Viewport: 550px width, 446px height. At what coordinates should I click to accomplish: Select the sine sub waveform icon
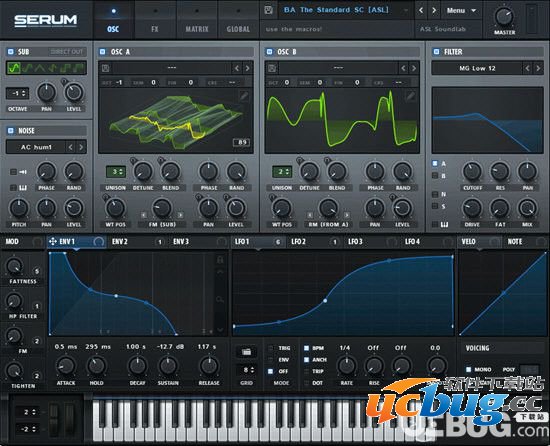pyautogui.click(x=14, y=68)
